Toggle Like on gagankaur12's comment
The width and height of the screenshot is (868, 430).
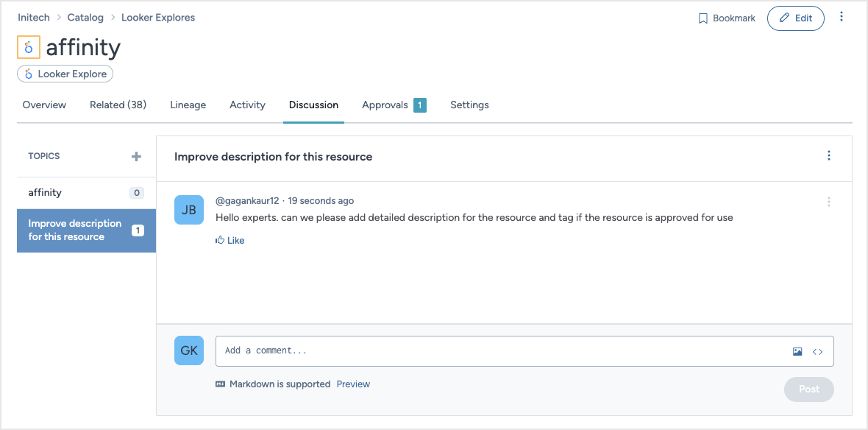(x=230, y=240)
